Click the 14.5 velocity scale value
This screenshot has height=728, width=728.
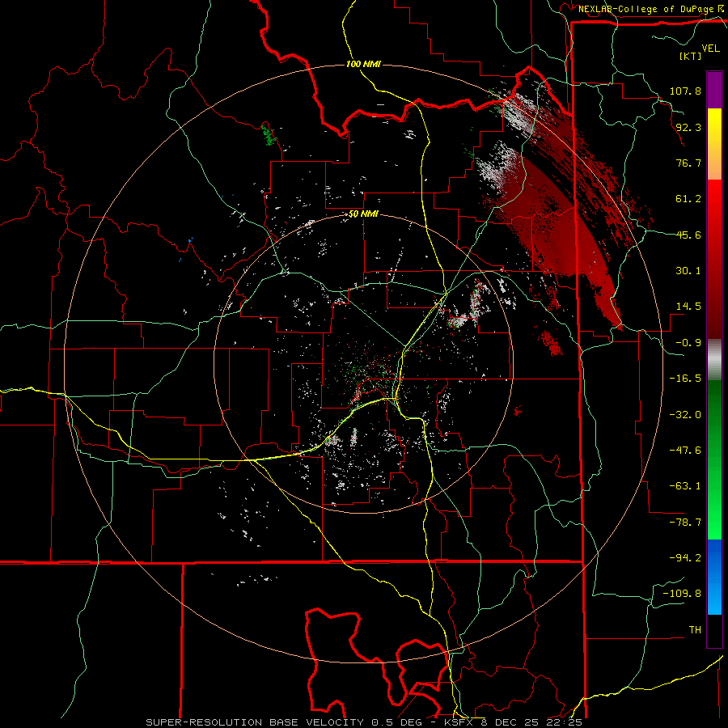[x=688, y=307]
